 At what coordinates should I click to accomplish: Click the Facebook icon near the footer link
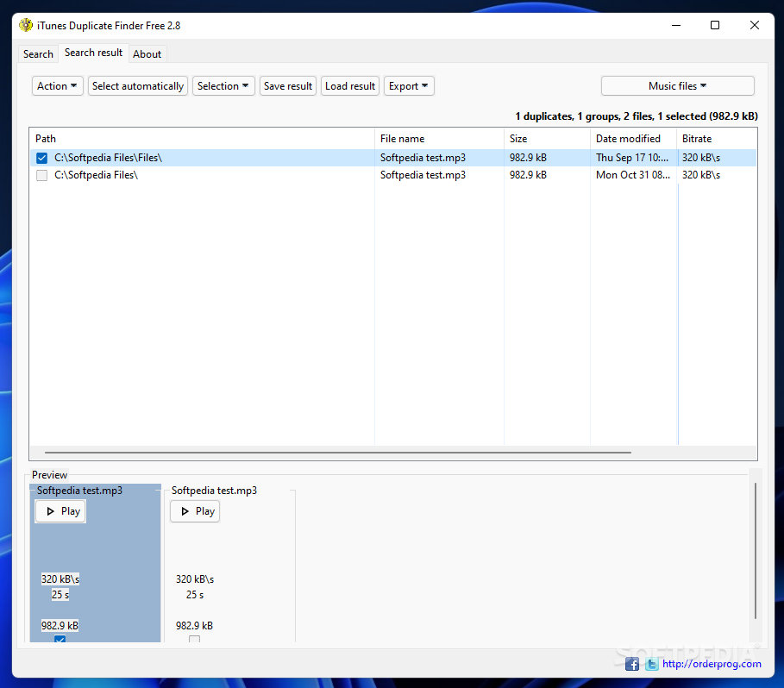coord(632,664)
